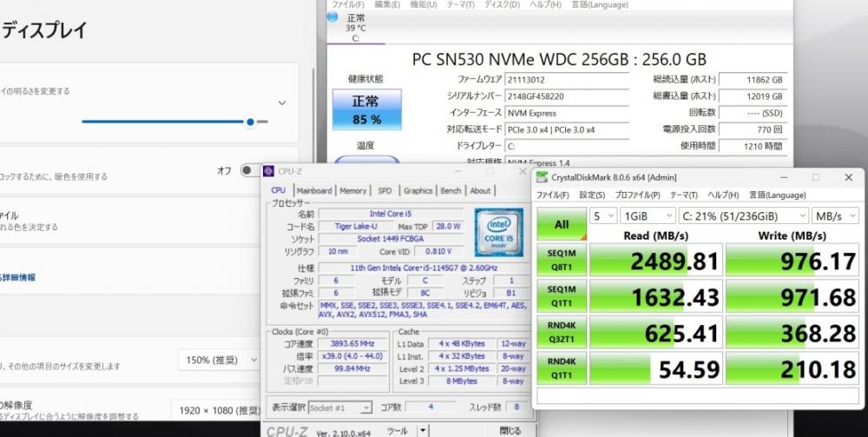This screenshot has height=437, width=868.
Task: Click the power-on count 770 回
Action: tap(753, 129)
